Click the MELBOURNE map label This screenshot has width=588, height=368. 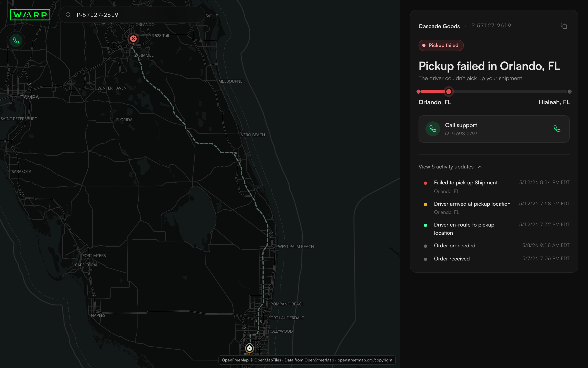(230, 81)
